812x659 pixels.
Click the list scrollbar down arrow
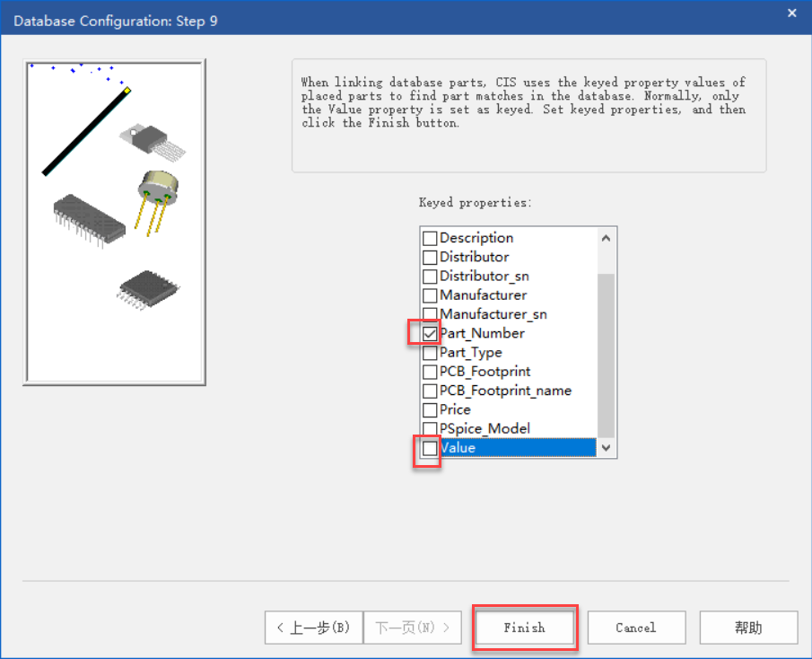click(606, 447)
